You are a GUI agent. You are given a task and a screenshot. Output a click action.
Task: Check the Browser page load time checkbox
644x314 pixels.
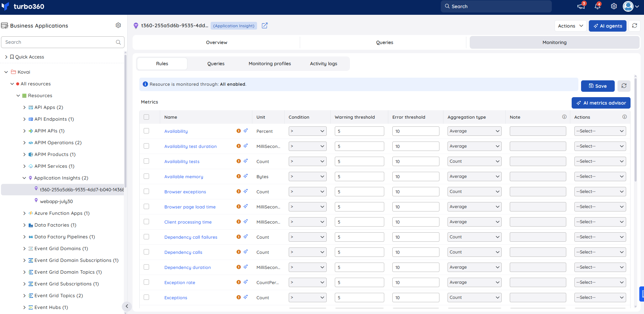[146, 206]
